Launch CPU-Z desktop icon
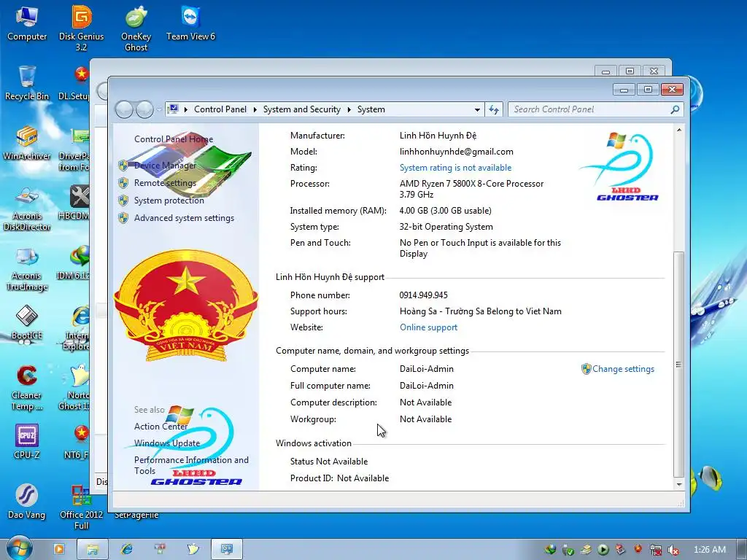 (27, 442)
